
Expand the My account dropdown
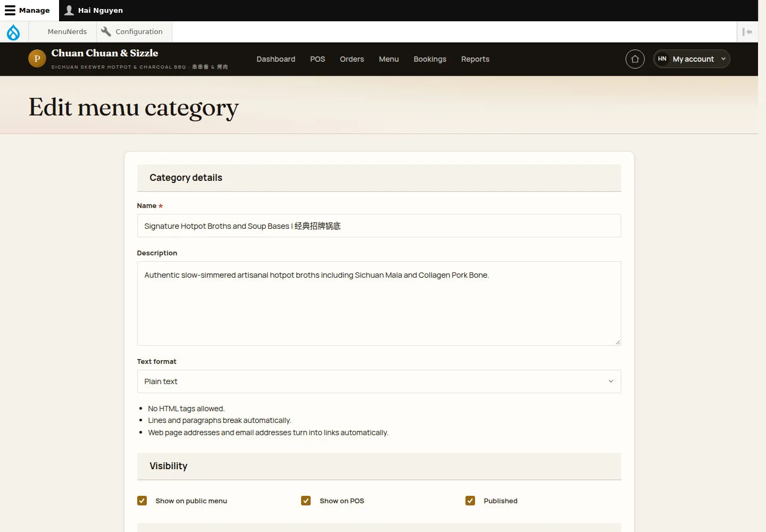(x=692, y=59)
